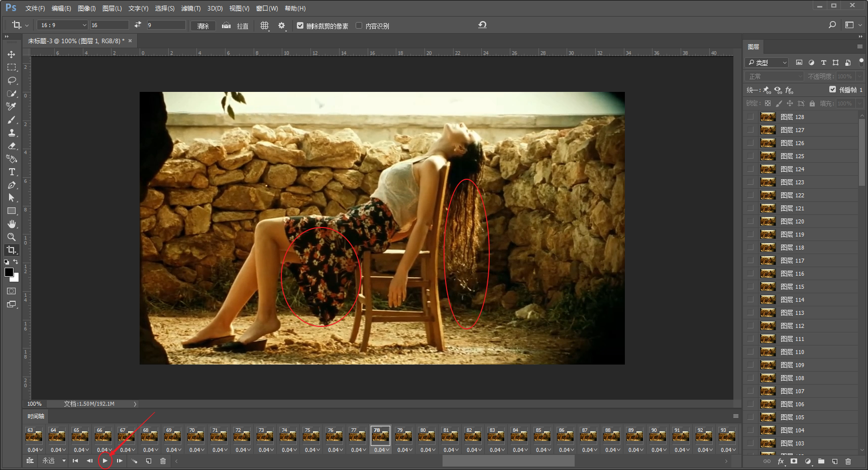This screenshot has width=868, height=470.
Task: Select the Zoom tool
Action: coord(12,237)
